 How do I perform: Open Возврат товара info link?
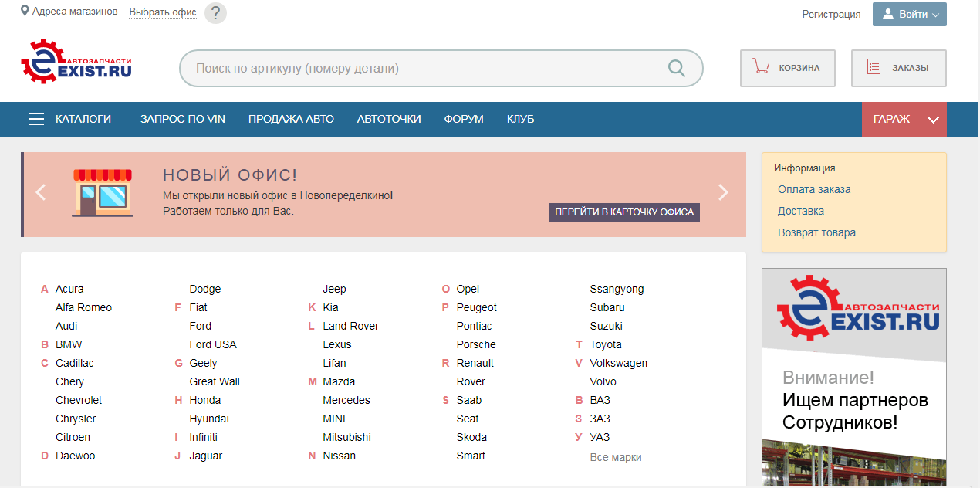[816, 232]
